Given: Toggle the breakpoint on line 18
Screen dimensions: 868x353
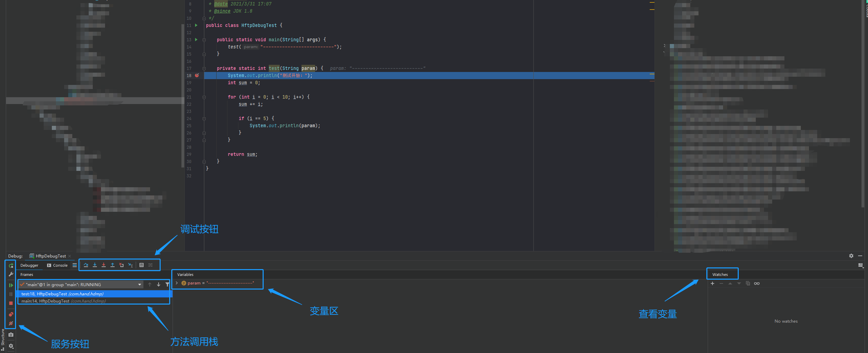Looking at the screenshot, I should (x=197, y=75).
